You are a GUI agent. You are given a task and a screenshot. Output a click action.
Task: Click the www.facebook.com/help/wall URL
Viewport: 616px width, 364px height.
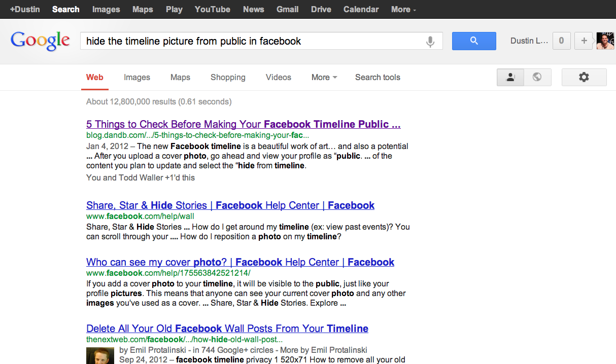coord(140,216)
